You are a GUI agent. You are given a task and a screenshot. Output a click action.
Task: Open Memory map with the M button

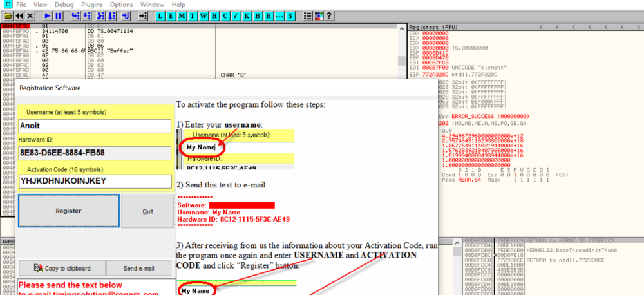tap(183, 15)
